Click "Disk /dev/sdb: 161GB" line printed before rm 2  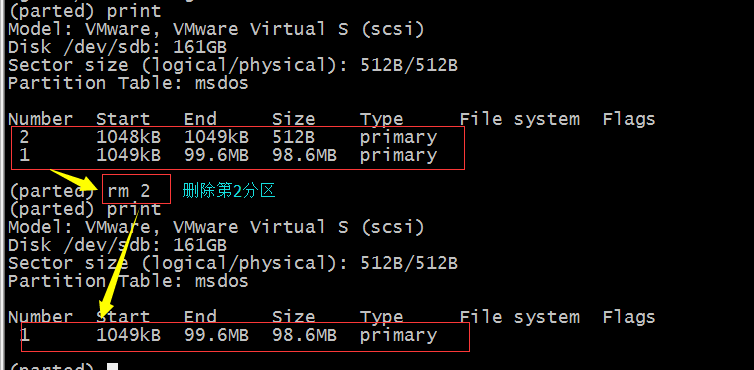click(x=117, y=47)
